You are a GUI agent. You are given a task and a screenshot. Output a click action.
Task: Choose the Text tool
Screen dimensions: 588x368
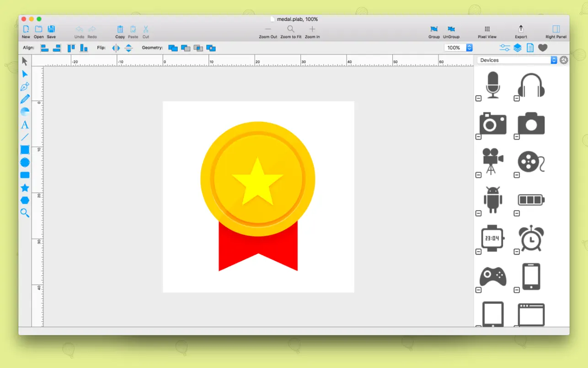click(25, 124)
